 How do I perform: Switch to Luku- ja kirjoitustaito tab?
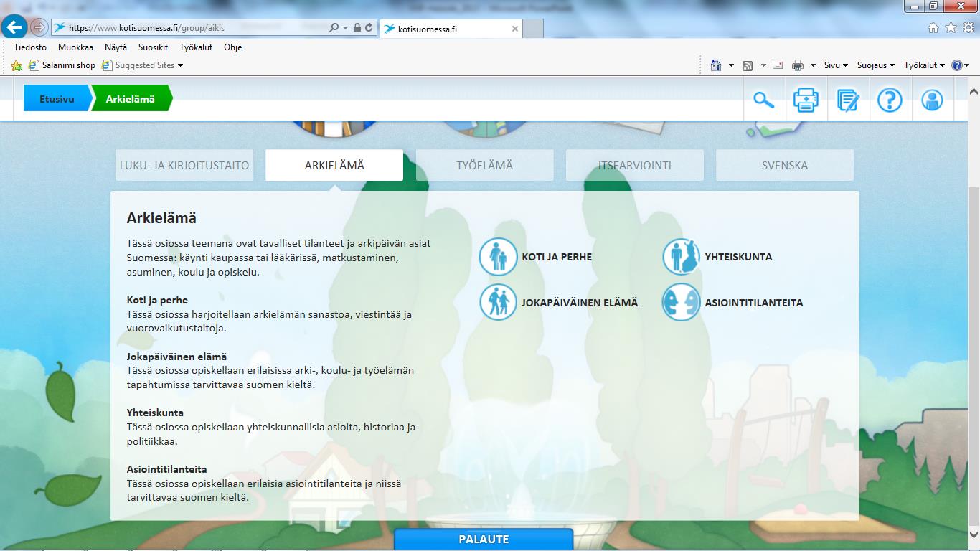[184, 165]
